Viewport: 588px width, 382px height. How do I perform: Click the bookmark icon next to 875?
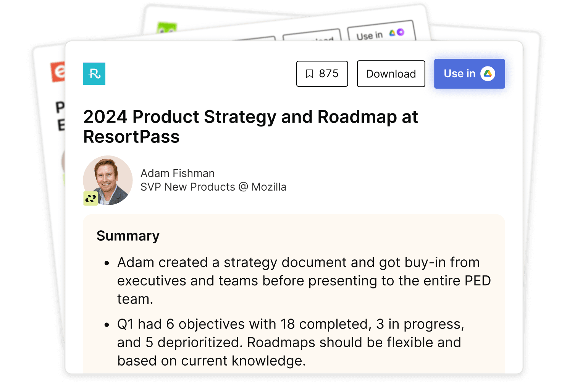coord(310,73)
